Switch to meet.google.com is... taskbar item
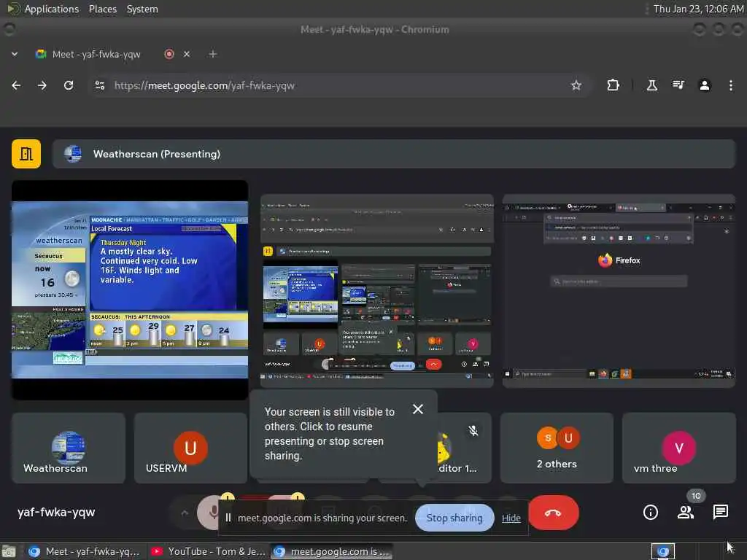The image size is (747, 560). 332,551
